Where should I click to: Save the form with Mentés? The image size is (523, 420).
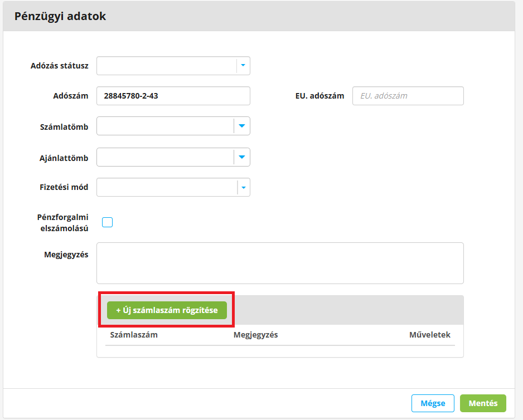[x=483, y=403]
